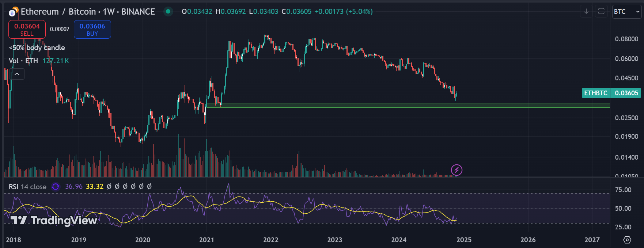Click the down arrow icon beside BTC
The image size is (644, 248).
click(x=586, y=11)
